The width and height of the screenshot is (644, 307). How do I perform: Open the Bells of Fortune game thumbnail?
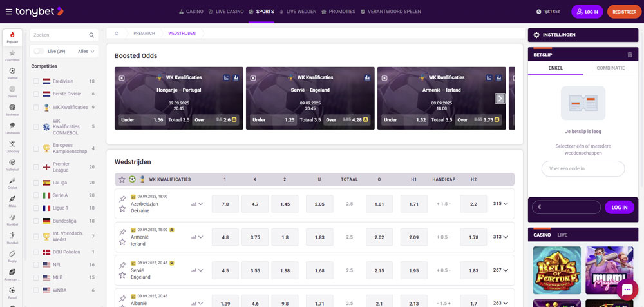point(556,271)
